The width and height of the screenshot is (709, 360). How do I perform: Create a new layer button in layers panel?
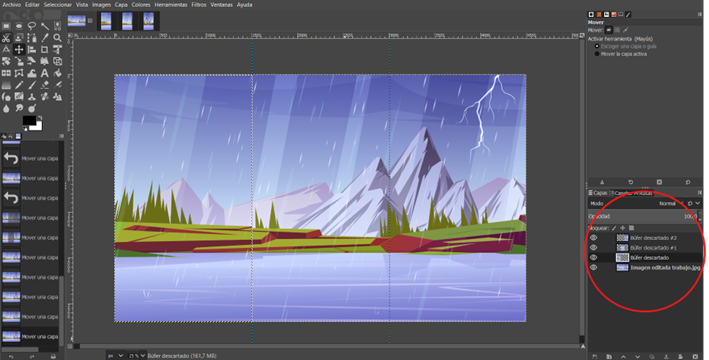point(595,356)
